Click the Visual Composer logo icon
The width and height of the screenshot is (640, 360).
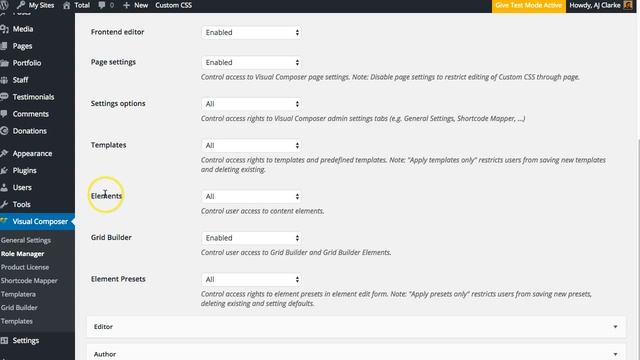coord(4,221)
